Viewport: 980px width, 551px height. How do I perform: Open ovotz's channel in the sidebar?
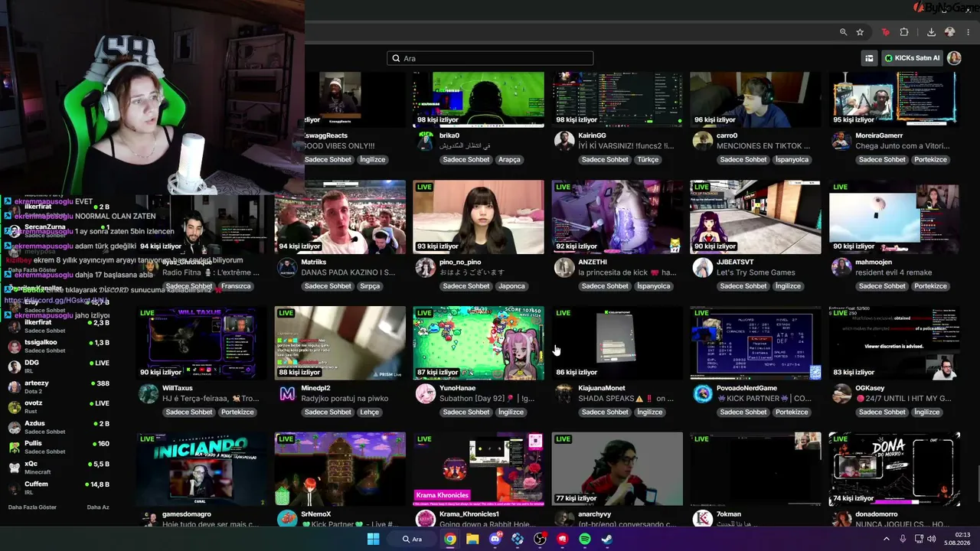tap(59, 407)
